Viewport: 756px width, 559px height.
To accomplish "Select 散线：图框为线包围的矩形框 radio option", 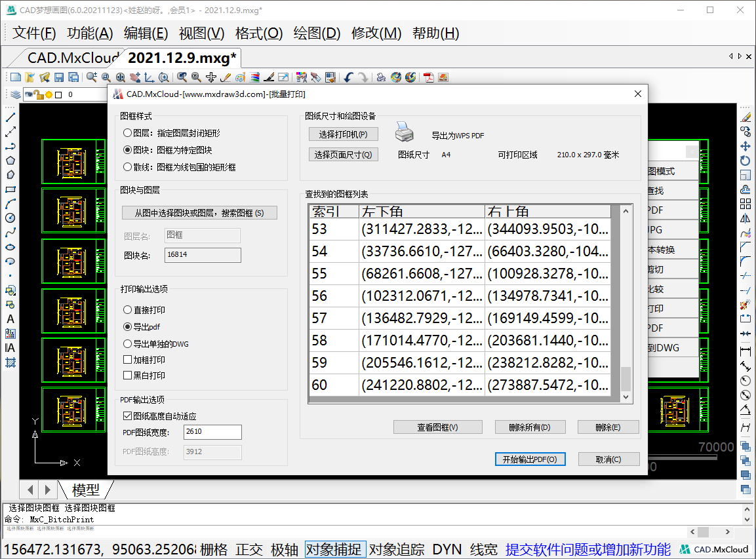I will tap(180, 167).
